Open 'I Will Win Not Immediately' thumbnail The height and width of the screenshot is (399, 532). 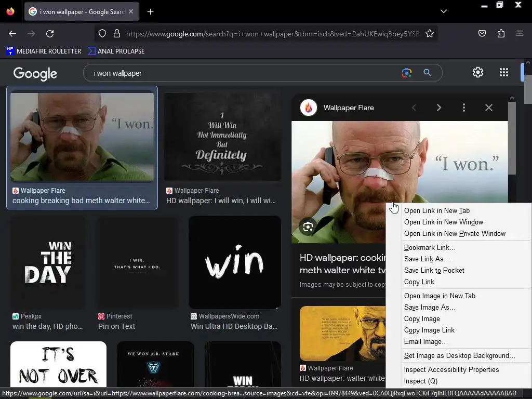pos(222,137)
